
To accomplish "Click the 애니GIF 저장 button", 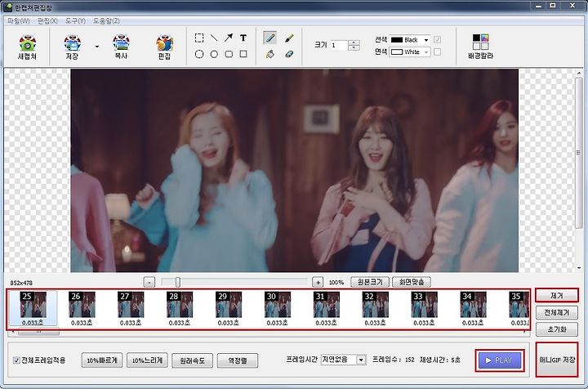I will [557, 360].
